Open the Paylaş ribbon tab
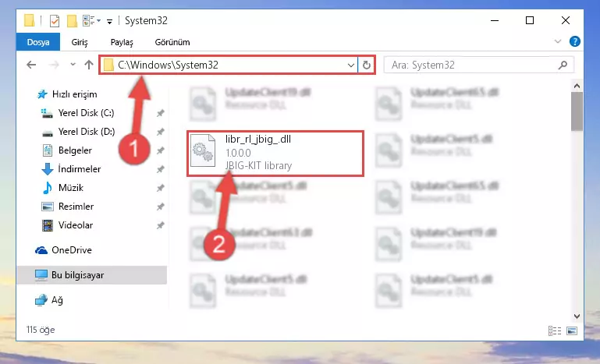Viewport: 600px width, 364px height. 122,42
